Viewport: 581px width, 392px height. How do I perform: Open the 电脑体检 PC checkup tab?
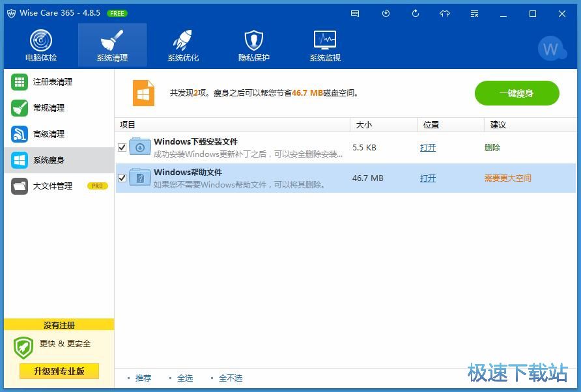[41, 45]
